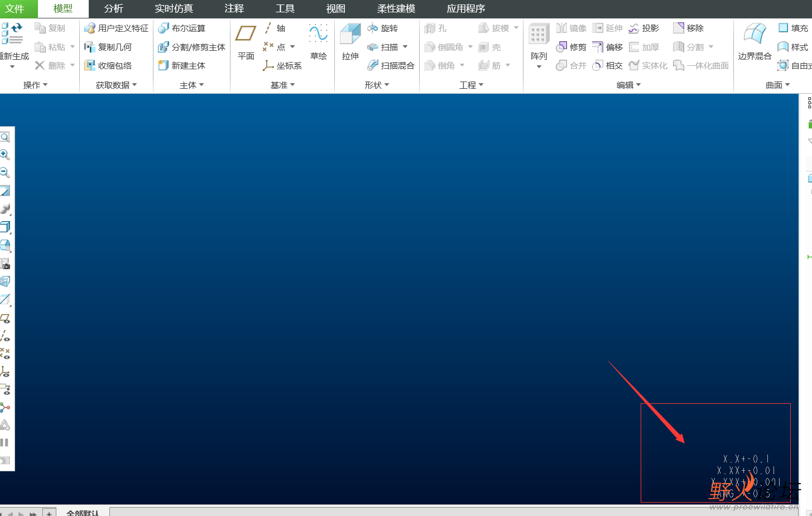The image size is (812, 516).
Task: Toggle spin center in left toolbar
Action: click(x=5, y=407)
